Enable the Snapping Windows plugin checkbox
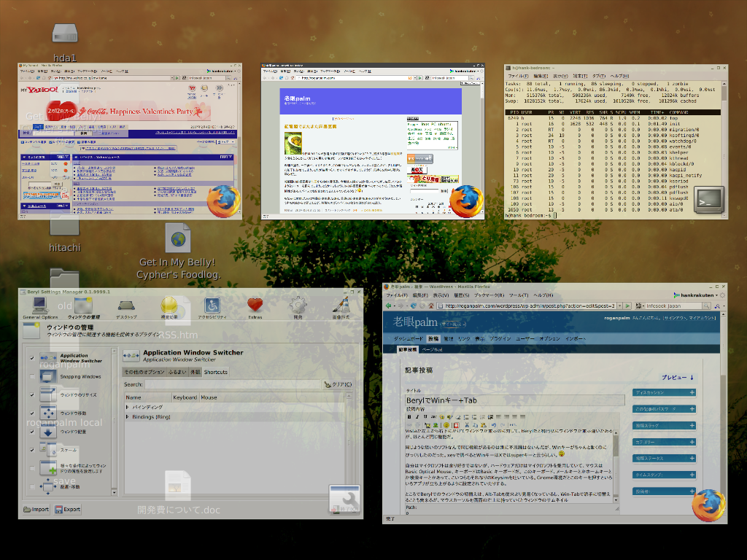The height and width of the screenshot is (560, 747). pos(32,377)
